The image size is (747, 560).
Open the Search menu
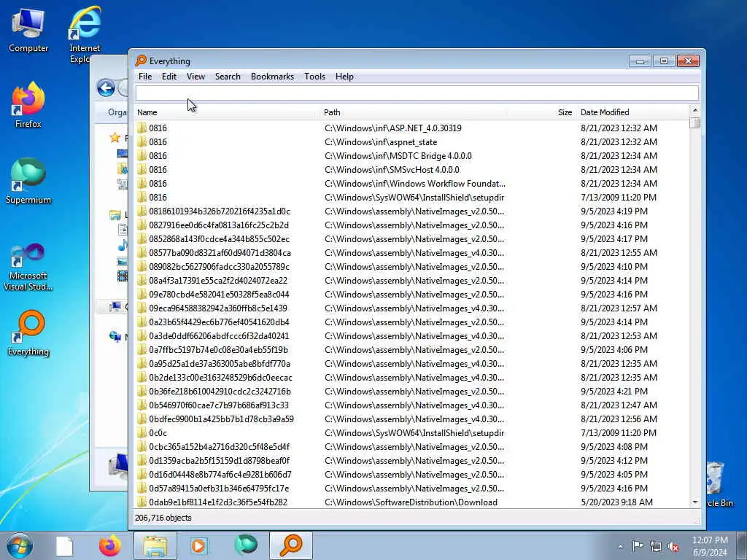pyautogui.click(x=228, y=77)
